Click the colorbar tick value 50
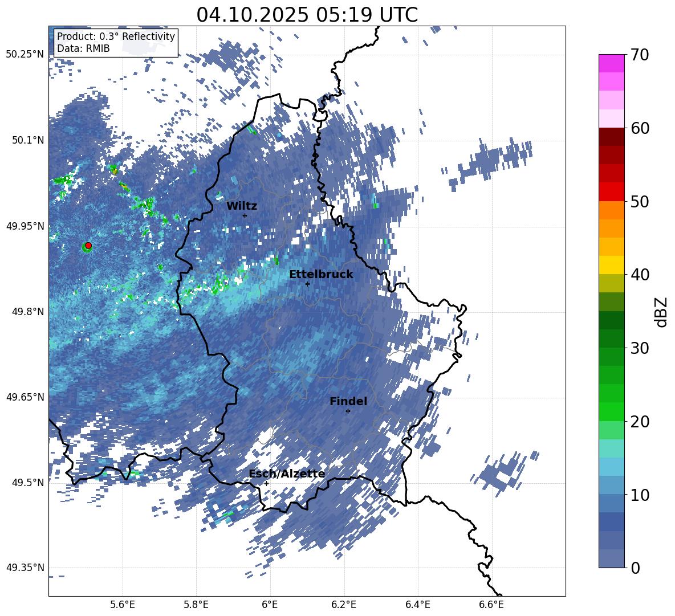This screenshot has width=675, height=616. [640, 202]
